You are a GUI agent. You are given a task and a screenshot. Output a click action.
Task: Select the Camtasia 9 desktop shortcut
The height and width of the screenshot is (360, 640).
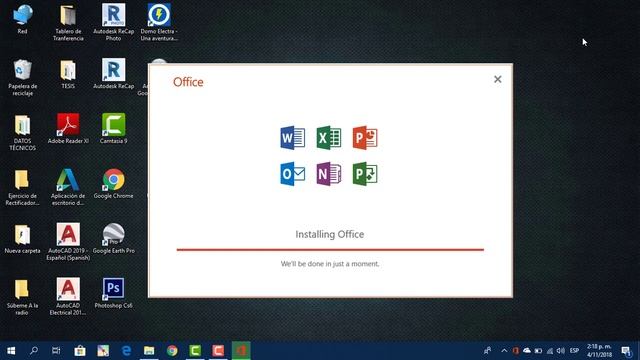point(113,129)
